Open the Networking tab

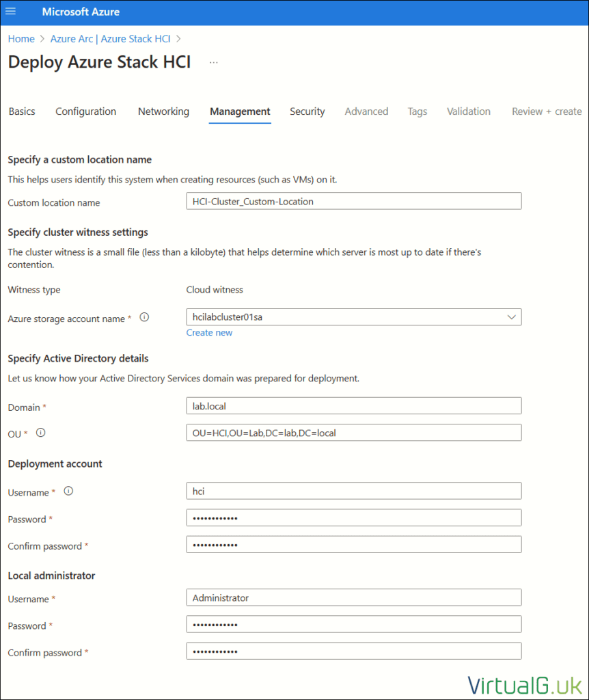tap(163, 111)
